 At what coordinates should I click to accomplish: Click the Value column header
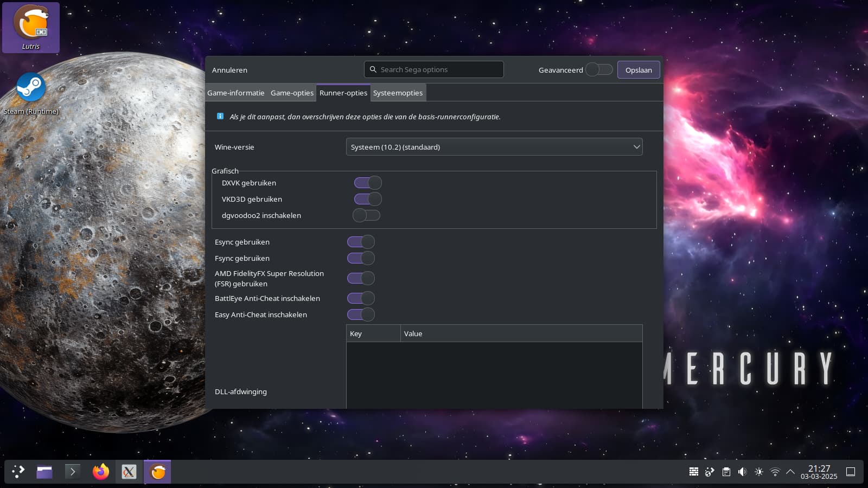tap(521, 333)
